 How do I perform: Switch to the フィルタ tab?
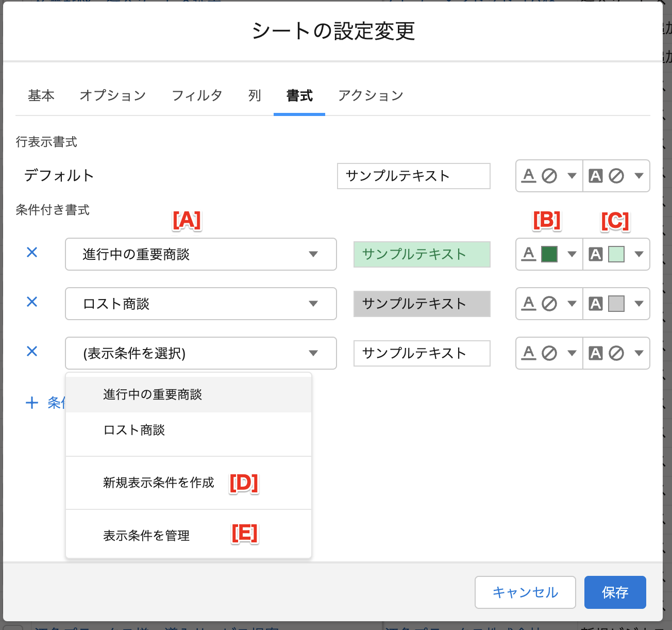[197, 96]
